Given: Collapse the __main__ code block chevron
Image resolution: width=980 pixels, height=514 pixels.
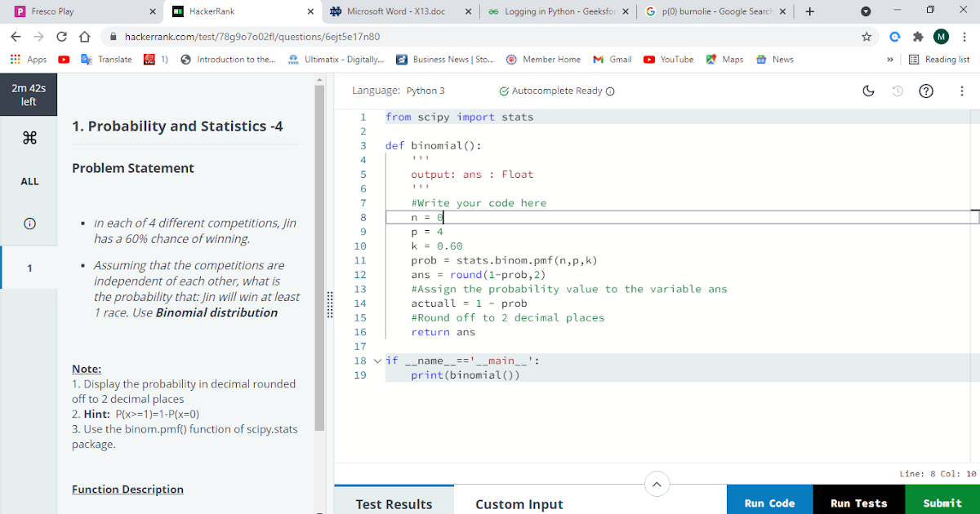Looking at the screenshot, I should click(x=376, y=360).
